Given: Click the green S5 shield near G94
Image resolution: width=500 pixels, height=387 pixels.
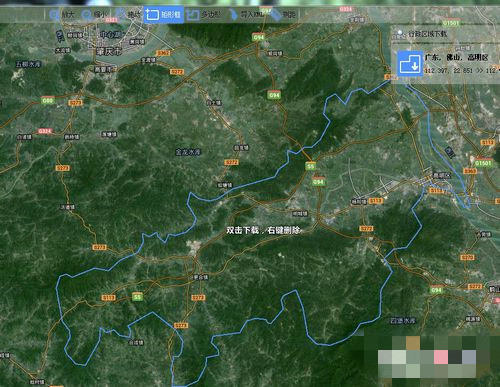Looking at the screenshot, I should tap(310, 166).
